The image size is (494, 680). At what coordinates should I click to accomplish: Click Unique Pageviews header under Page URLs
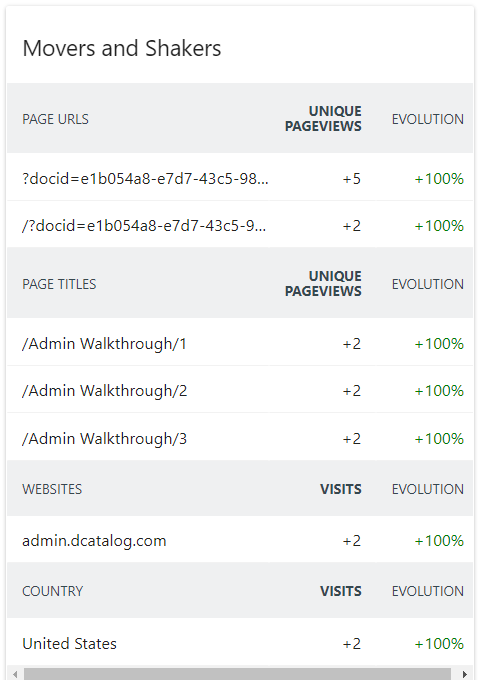(323, 118)
